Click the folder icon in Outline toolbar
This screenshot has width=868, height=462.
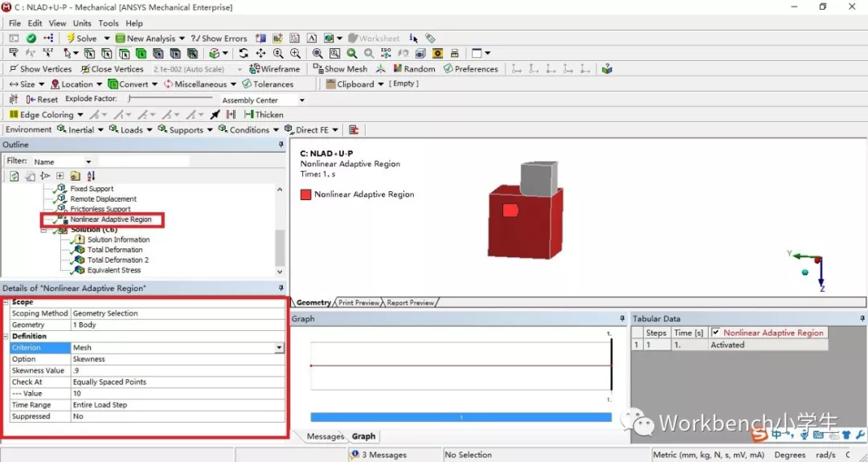[x=76, y=176]
